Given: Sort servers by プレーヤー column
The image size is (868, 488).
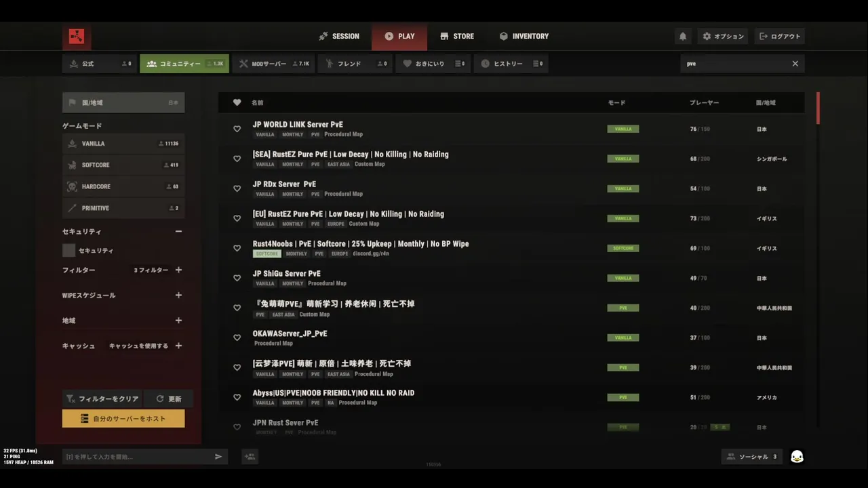Looking at the screenshot, I should pyautogui.click(x=704, y=103).
